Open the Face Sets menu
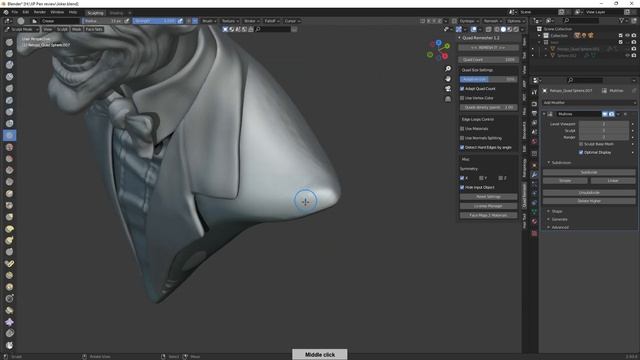The width and height of the screenshot is (640, 360). point(94,29)
